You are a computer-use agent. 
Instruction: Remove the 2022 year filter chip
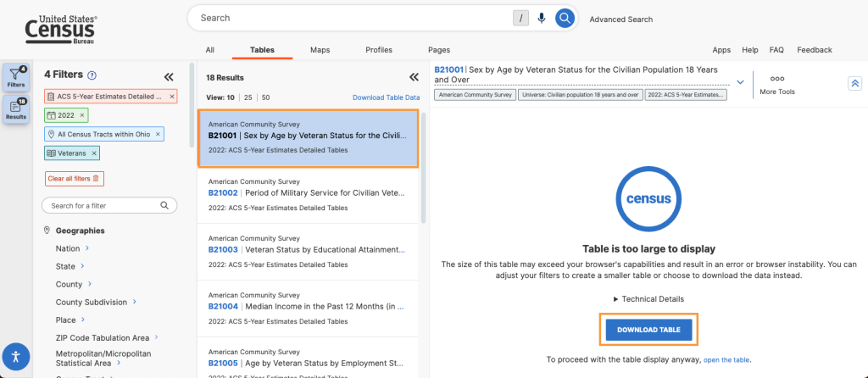coord(82,114)
